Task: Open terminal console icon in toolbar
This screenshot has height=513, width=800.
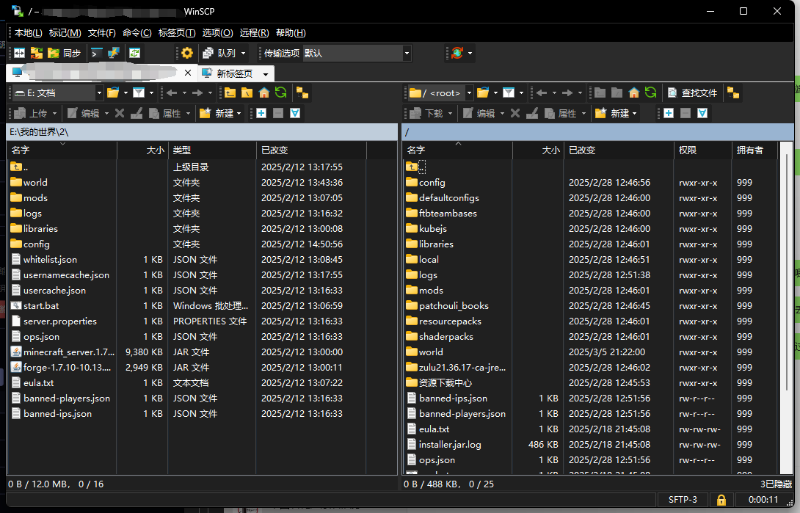Action: pyautogui.click(x=97, y=53)
